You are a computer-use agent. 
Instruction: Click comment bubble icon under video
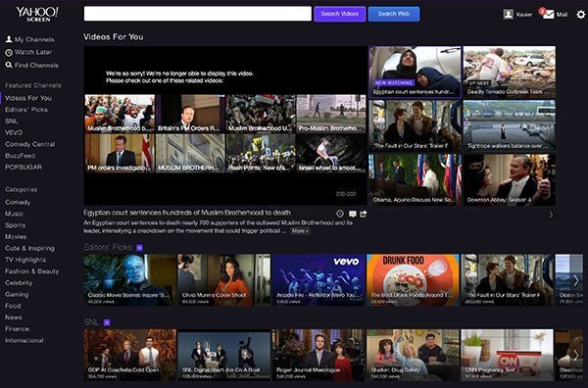point(352,214)
